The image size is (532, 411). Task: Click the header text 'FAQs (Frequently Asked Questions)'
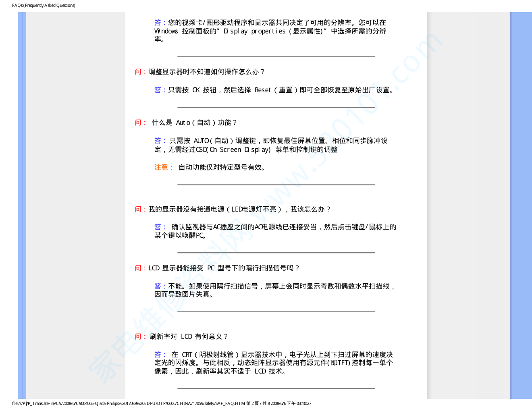[x=44, y=5]
